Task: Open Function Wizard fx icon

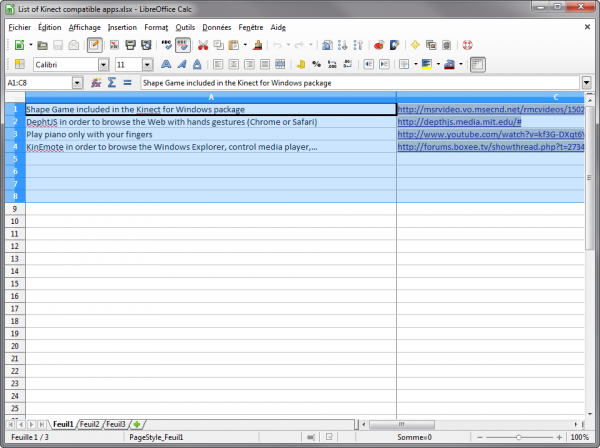Action: (96, 83)
